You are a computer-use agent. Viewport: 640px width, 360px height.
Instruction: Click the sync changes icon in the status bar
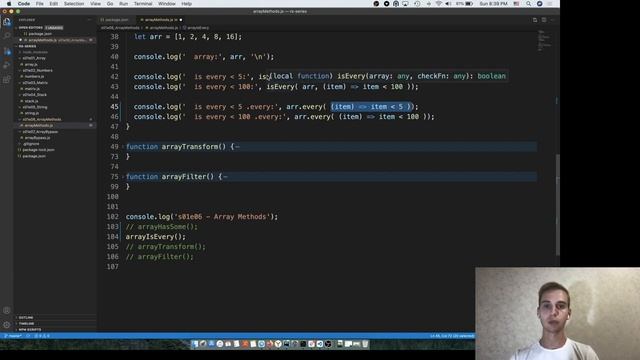click(x=28, y=336)
